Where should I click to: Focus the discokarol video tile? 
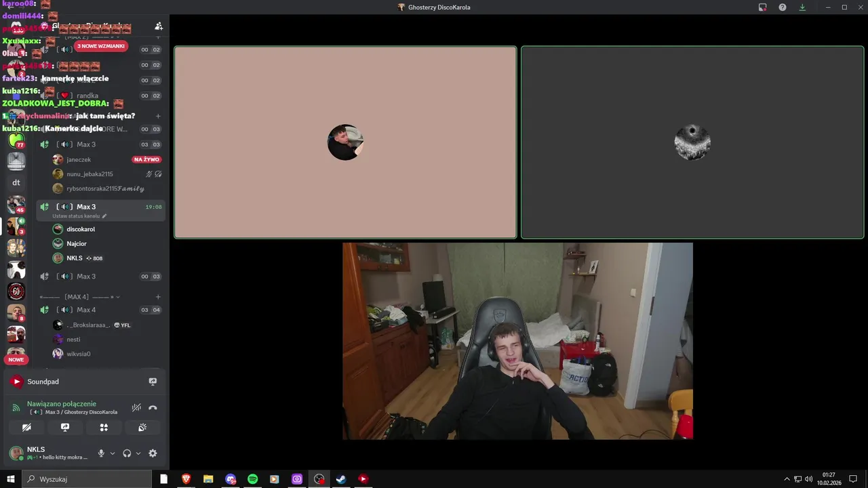[x=345, y=142]
